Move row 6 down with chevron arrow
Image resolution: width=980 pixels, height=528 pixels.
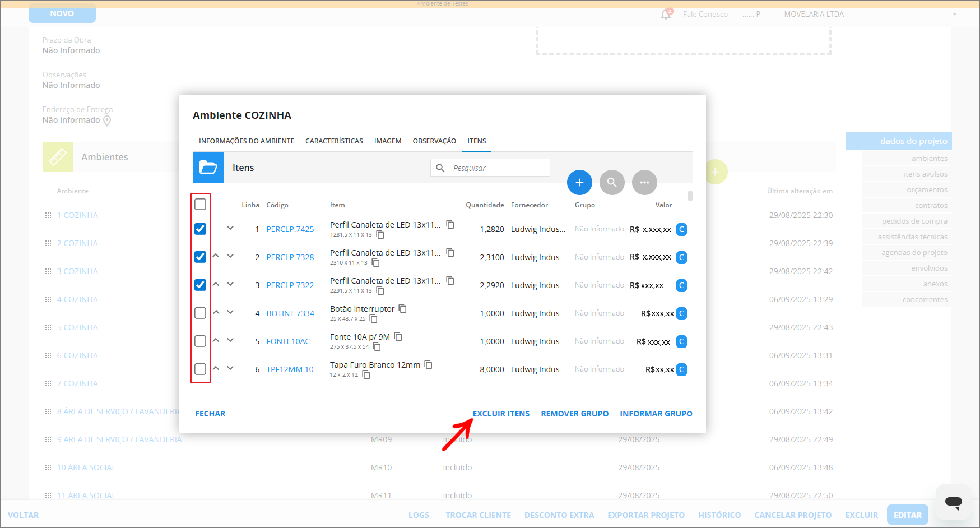pyautogui.click(x=230, y=368)
